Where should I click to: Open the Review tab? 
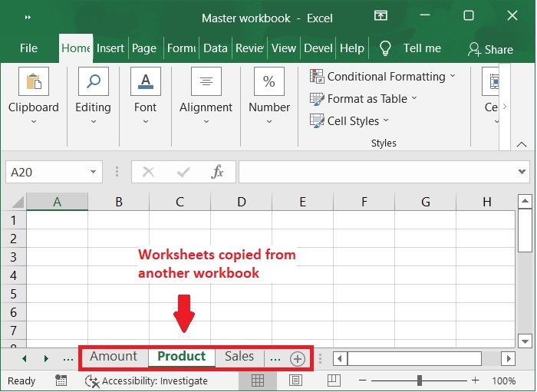tap(249, 48)
